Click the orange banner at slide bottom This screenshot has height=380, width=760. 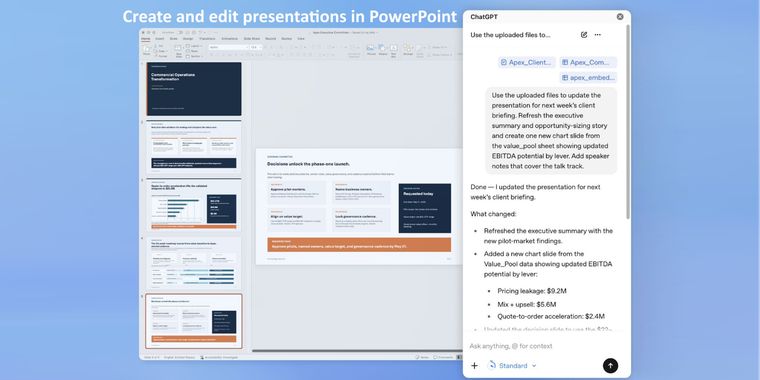pos(359,245)
